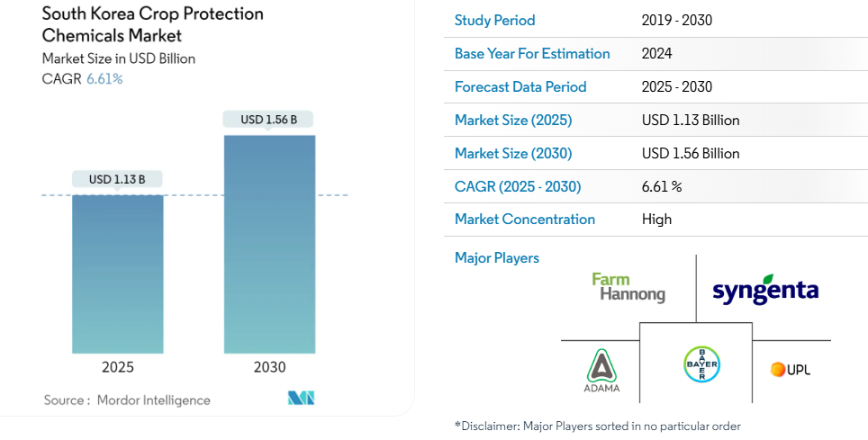Screen dimensions: 868x440
Task: Click the UPL logo
Action: point(791,369)
